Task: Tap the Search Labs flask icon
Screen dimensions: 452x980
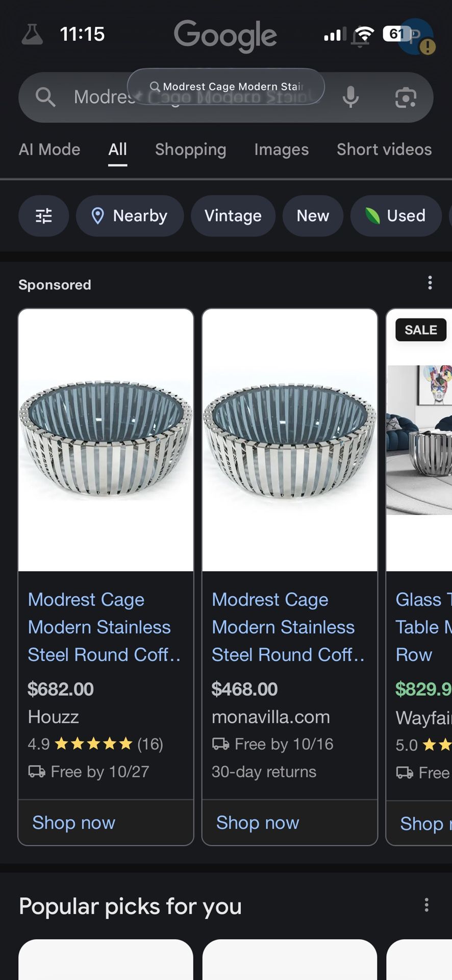Action: [x=32, y=35]
